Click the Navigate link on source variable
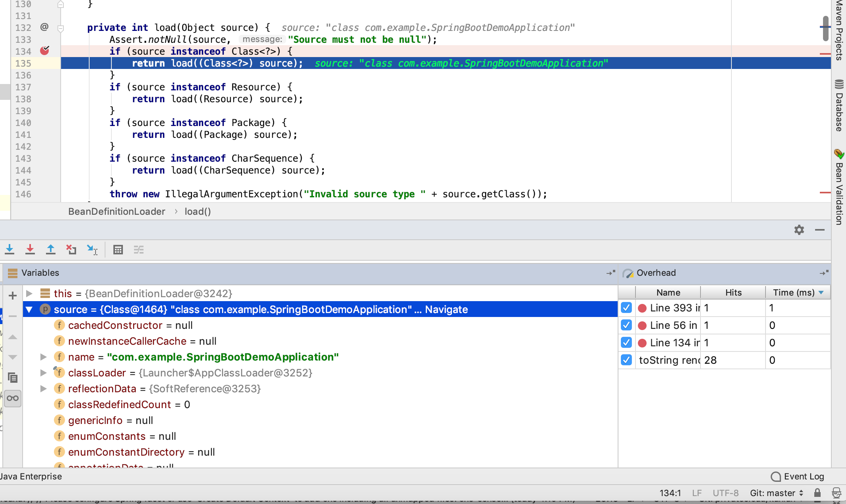The height and width of the screenshot is (504, 846). (446, 309)
